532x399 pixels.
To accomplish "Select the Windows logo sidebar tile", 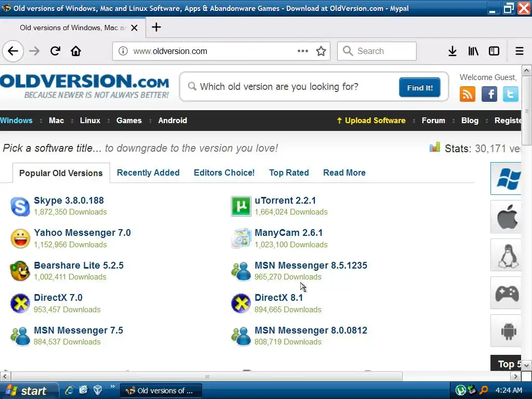I will click(x=506, y=179).
